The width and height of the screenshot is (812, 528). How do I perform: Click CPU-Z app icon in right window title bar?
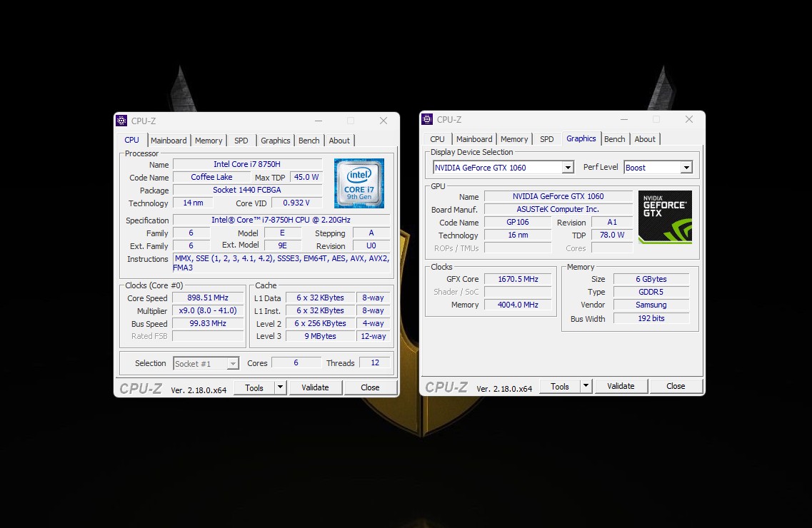427,119
